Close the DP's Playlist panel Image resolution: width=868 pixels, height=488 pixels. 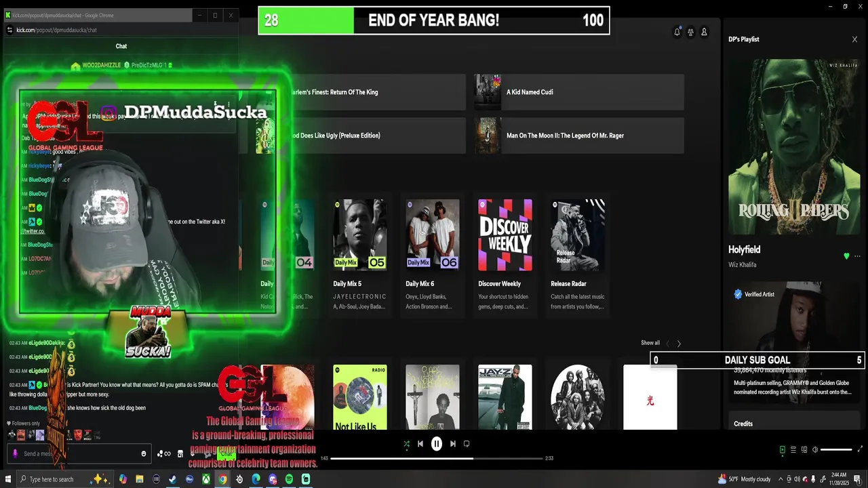[x=854, y=39]
